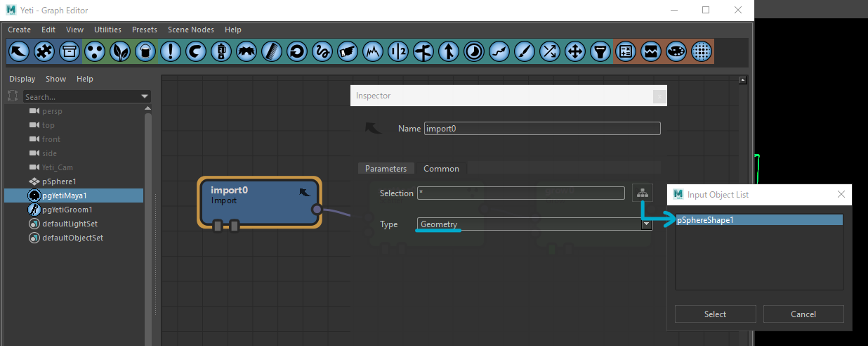Click the Comb node icon
The width and height of the screenshot is (868, 346).
coord(272,51)
